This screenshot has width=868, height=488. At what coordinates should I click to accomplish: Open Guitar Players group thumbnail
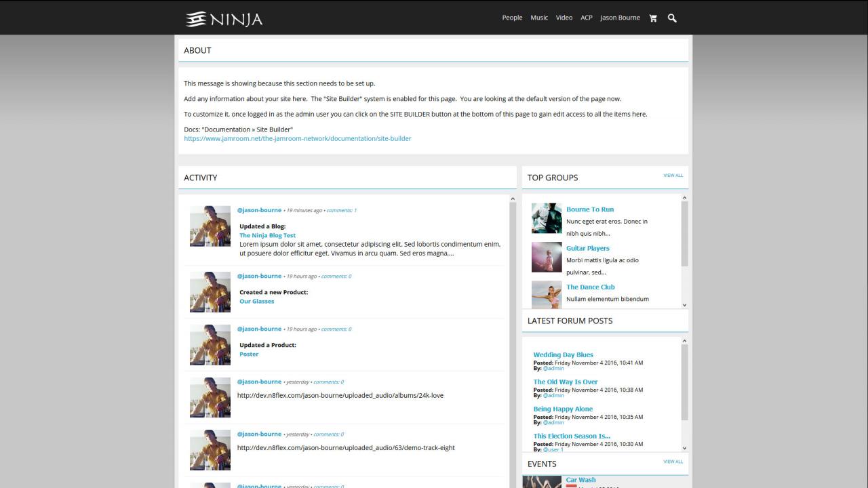point(547,257)
